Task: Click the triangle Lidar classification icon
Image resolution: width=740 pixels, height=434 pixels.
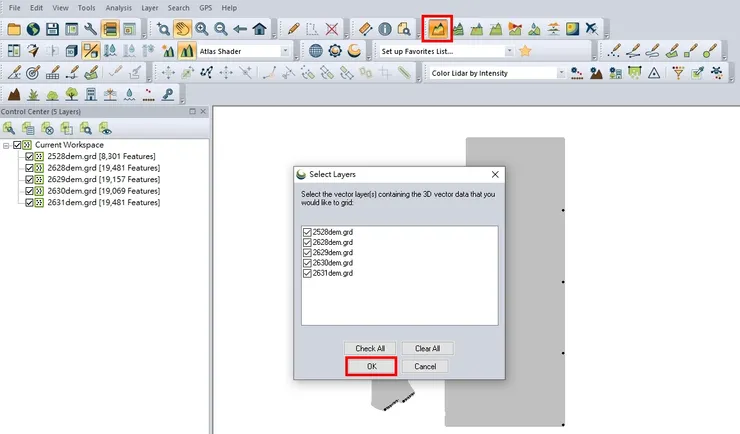Action: pyautogui.click(x=654, y=73)
